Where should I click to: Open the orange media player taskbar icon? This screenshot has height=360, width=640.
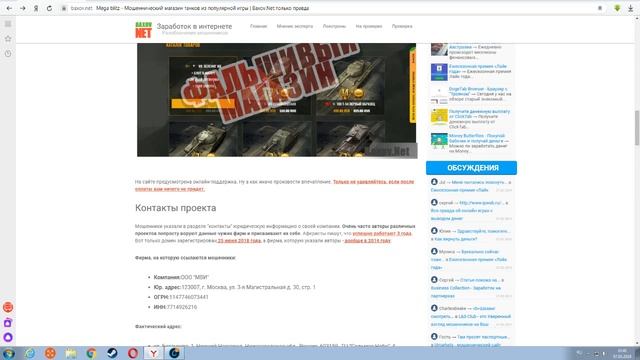50,353
